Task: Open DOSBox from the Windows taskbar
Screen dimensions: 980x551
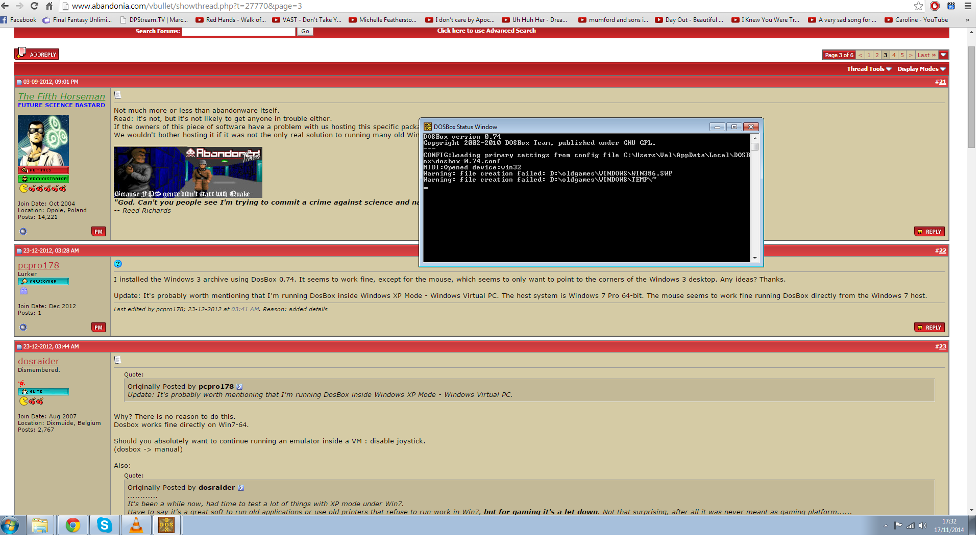Action: [x=166, y=525]
